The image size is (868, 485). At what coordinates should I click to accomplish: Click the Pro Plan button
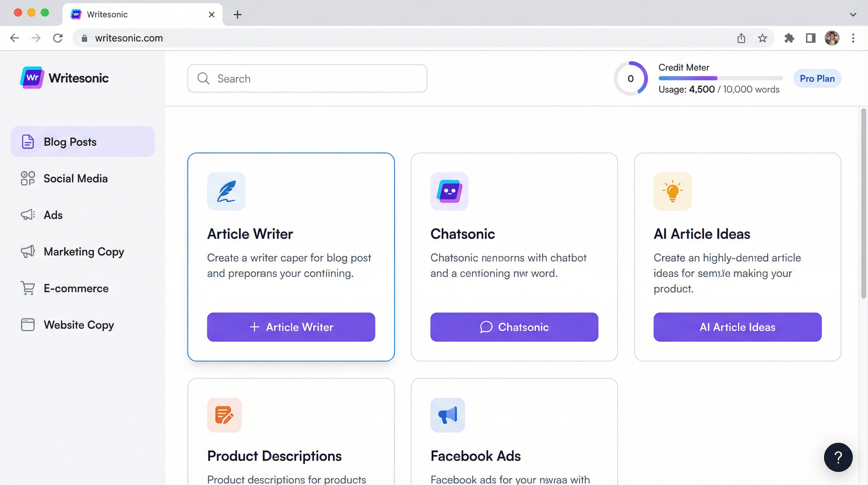pos(818,78)
